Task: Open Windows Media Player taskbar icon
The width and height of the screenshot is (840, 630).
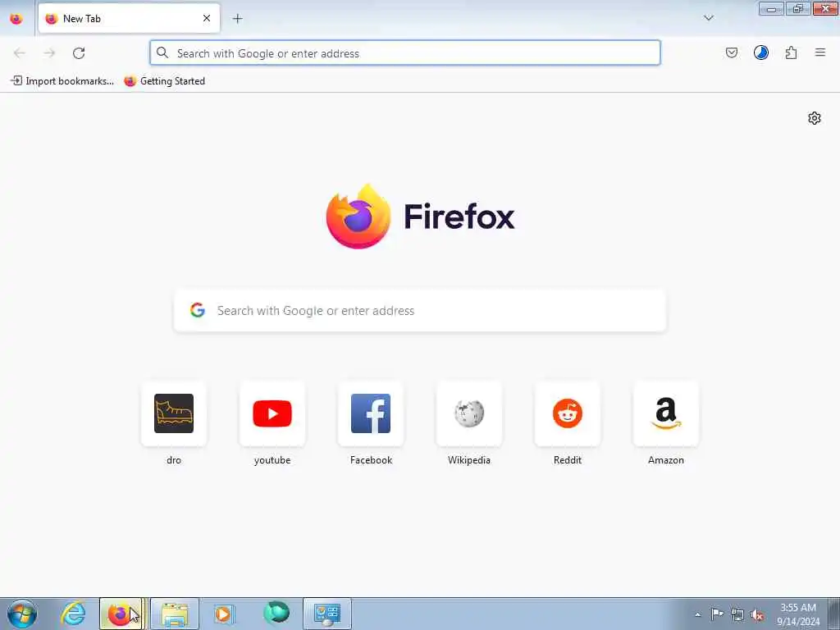Action: pos(224,614)
